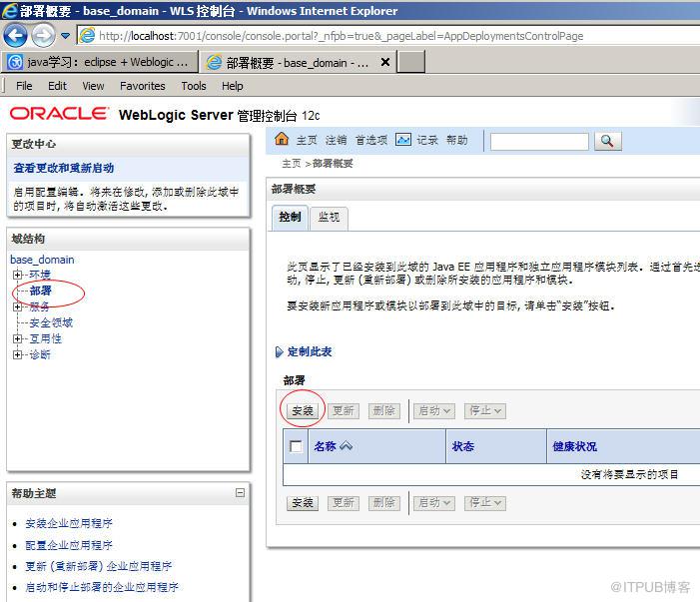Screen dimensions: 700x602
Task: Select 安全领域 in the domain tree
Action: coord(51,322)
